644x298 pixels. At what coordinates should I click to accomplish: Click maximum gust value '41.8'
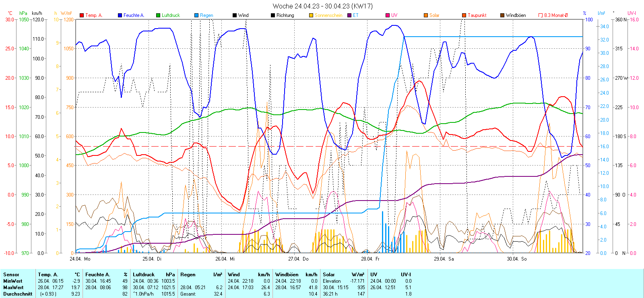click(313, 288)
